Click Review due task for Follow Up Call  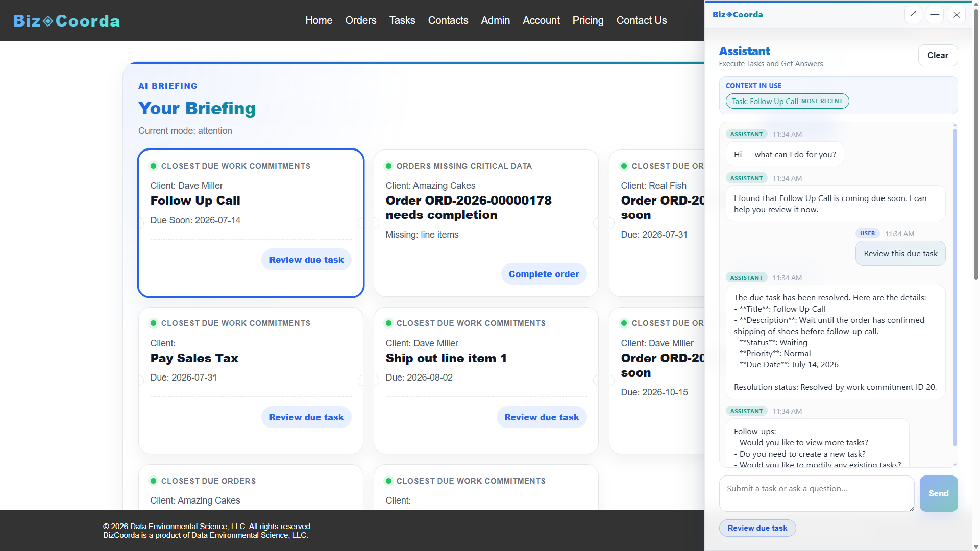[x=306, y=260]
